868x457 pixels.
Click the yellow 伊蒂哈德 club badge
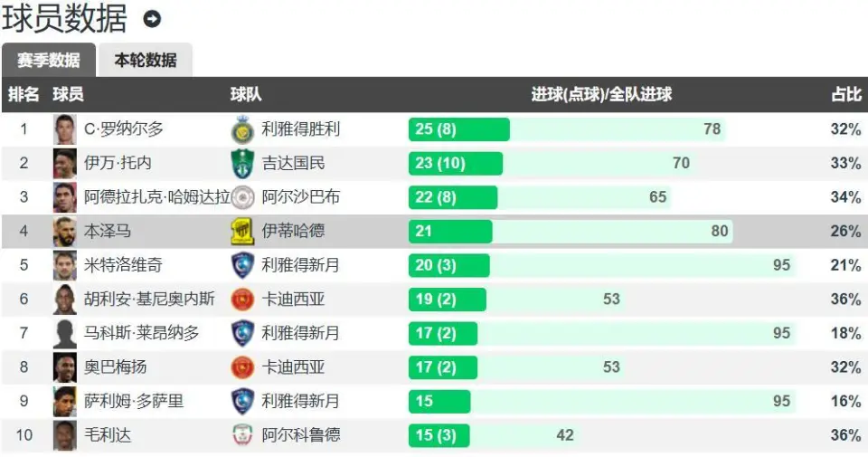(242, 231)
